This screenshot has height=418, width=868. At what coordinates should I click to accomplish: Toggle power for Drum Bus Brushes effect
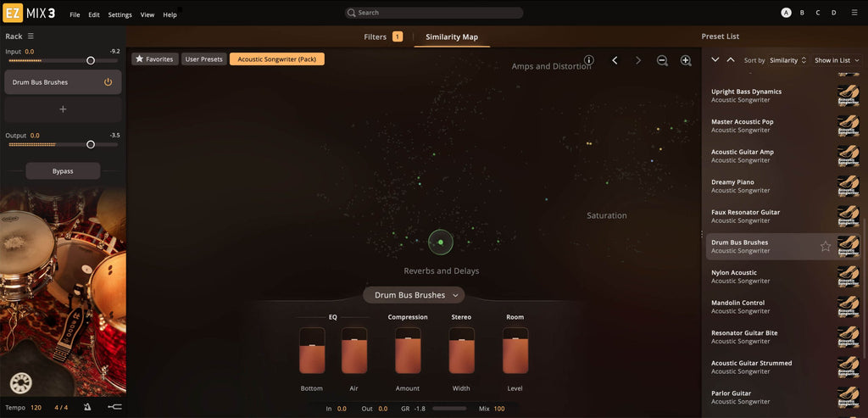(x=108, y=82)
